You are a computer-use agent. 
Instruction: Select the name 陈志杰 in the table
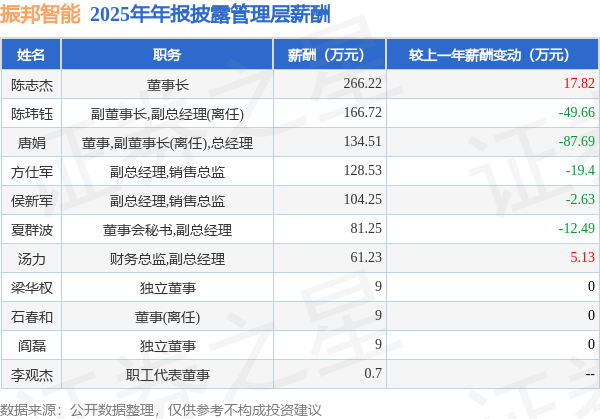point(31,85)
